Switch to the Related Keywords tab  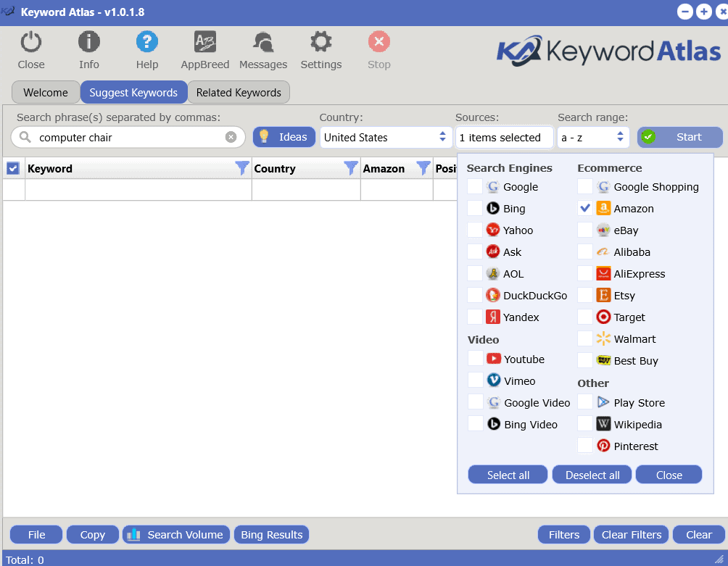coord(239,93)
